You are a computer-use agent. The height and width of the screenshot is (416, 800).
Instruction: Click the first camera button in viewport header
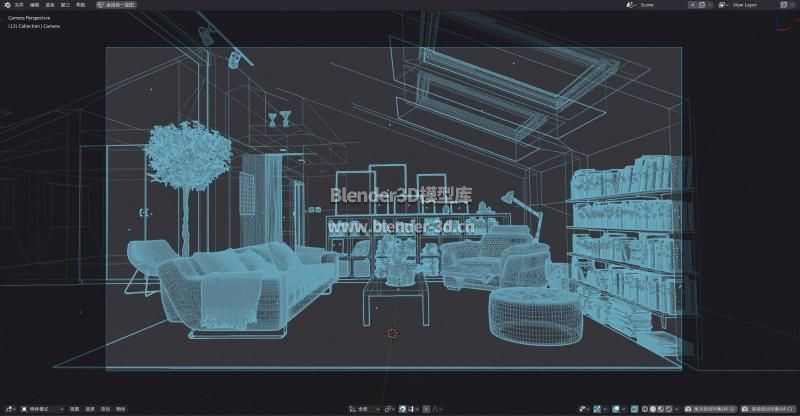[x=710, y=409]
